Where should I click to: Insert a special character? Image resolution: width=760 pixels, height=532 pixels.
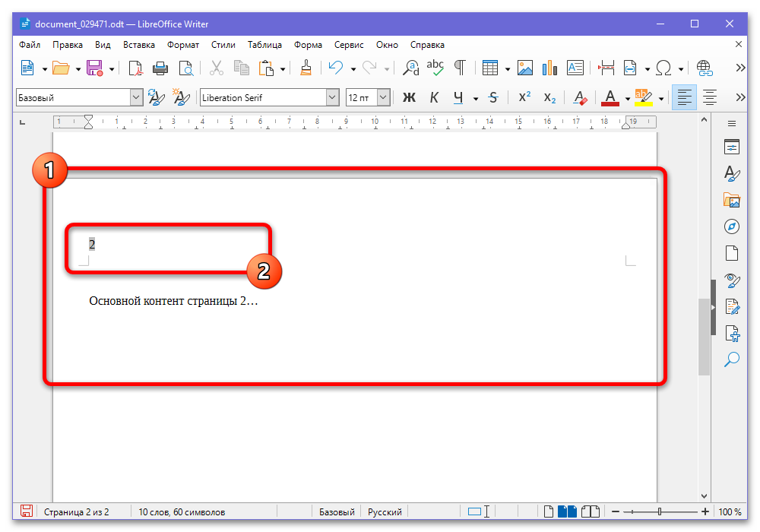coord(663,68)
